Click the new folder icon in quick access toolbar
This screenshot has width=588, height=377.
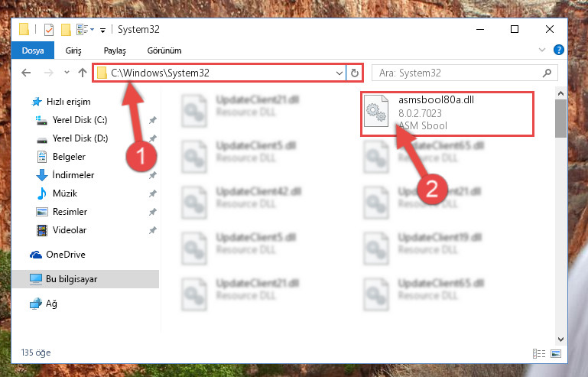pyautogui.click(x=66, y=29)
